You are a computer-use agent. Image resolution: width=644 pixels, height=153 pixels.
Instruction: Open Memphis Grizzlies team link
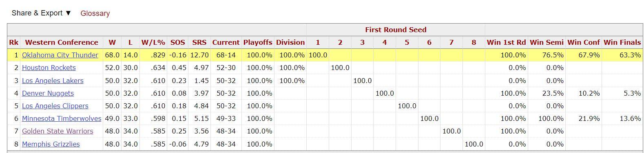pyautogui.click(x=51, y=144)
